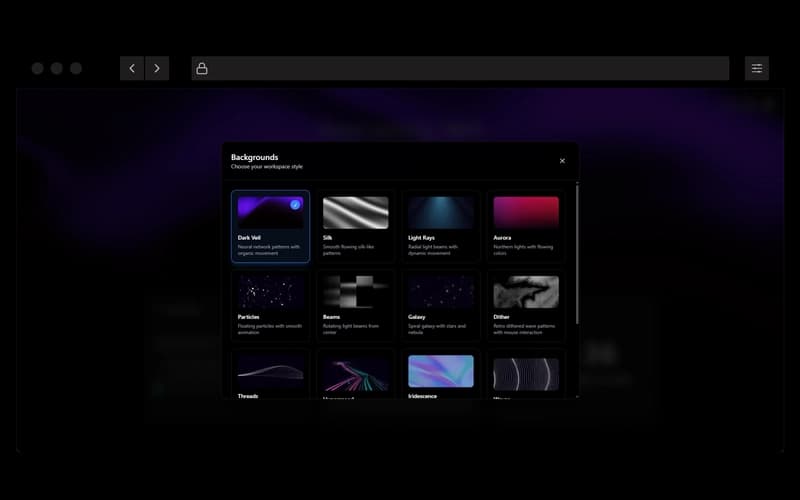Apply the Dither background

525,305
